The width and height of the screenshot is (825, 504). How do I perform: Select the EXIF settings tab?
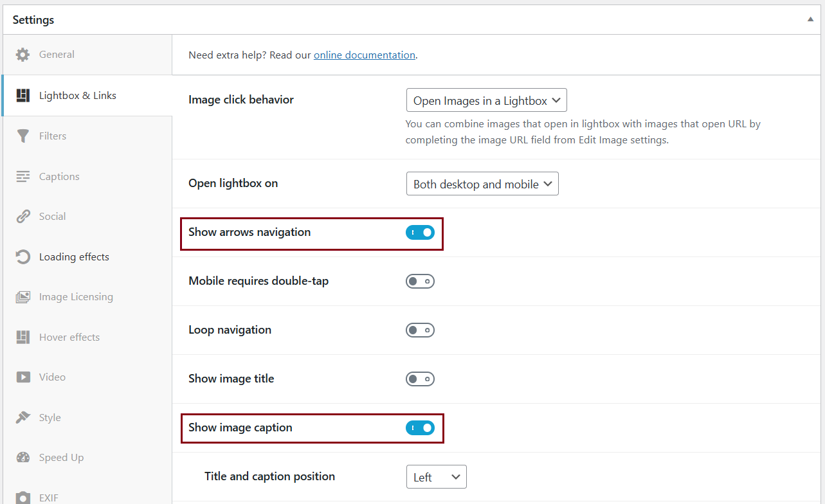pos(49,497)
